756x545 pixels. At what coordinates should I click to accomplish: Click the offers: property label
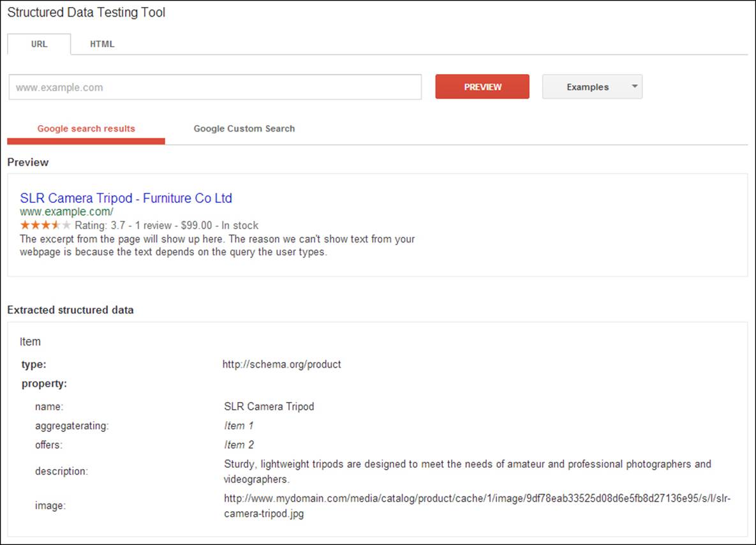pos(48,445)
